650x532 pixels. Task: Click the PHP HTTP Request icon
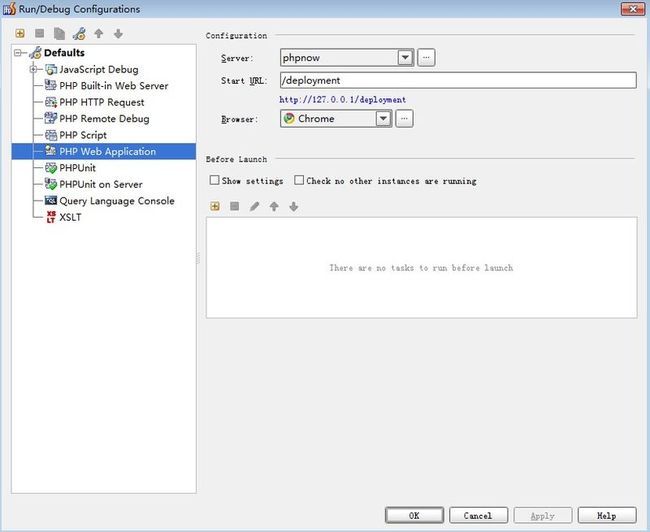51,102
